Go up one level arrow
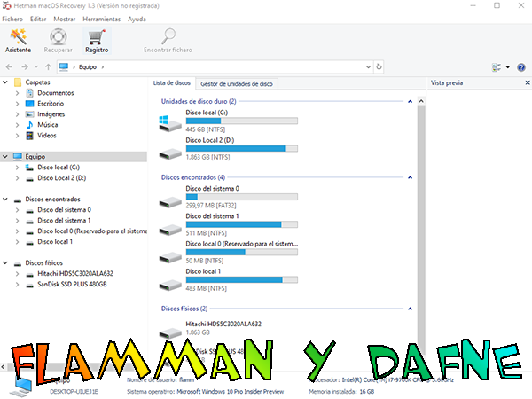532x399 pixels. click(48, 66)
